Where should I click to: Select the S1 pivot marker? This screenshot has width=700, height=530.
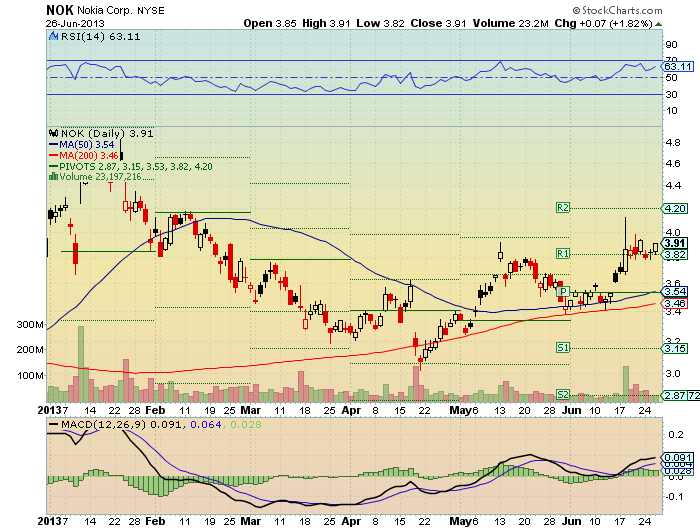click(563, 347)
